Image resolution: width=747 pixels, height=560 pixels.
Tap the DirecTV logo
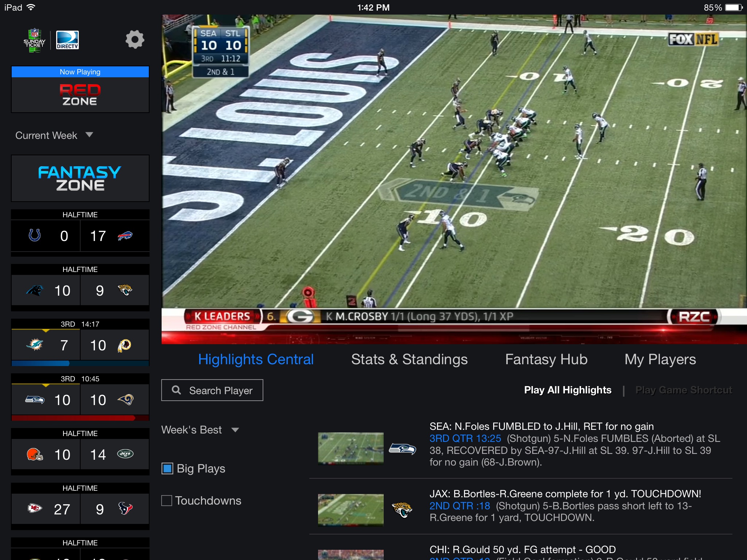[x=67, y=40]
